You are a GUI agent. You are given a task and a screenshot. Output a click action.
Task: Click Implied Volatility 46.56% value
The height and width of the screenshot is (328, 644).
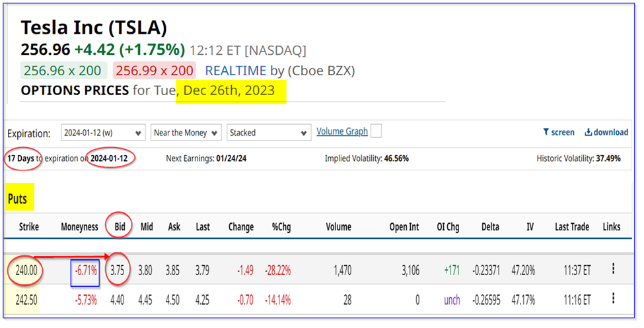[396, 158]
